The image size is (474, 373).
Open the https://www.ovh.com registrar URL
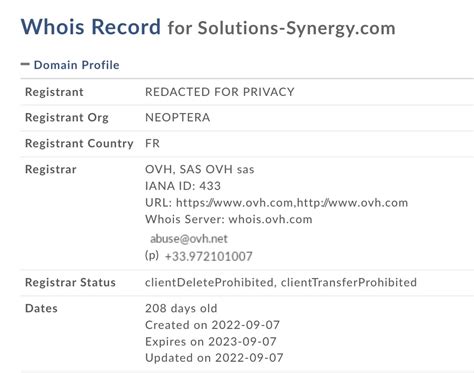(234, 203)
